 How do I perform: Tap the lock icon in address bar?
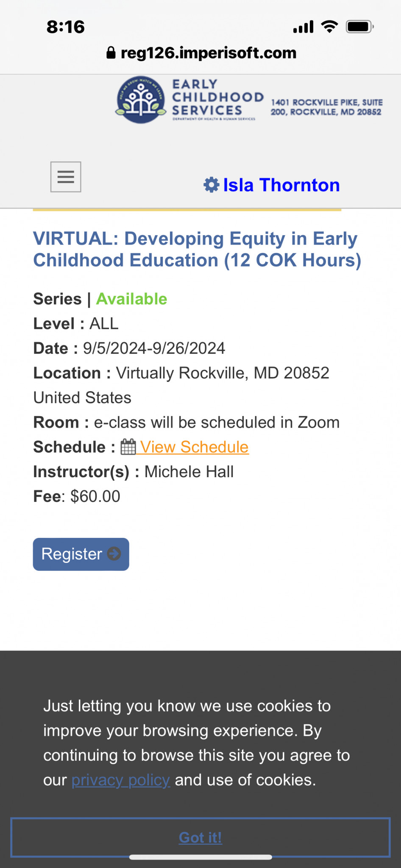[x=111, y=53]
